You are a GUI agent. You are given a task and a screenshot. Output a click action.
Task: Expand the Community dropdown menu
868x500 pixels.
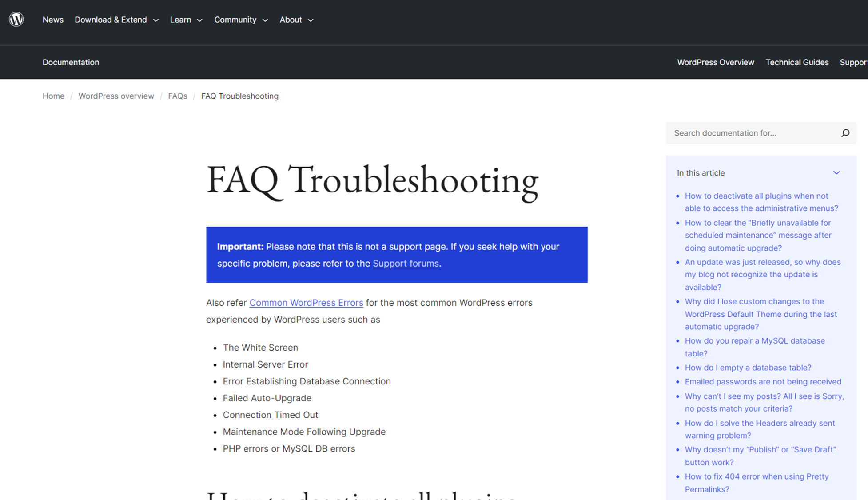click(241, 20)
